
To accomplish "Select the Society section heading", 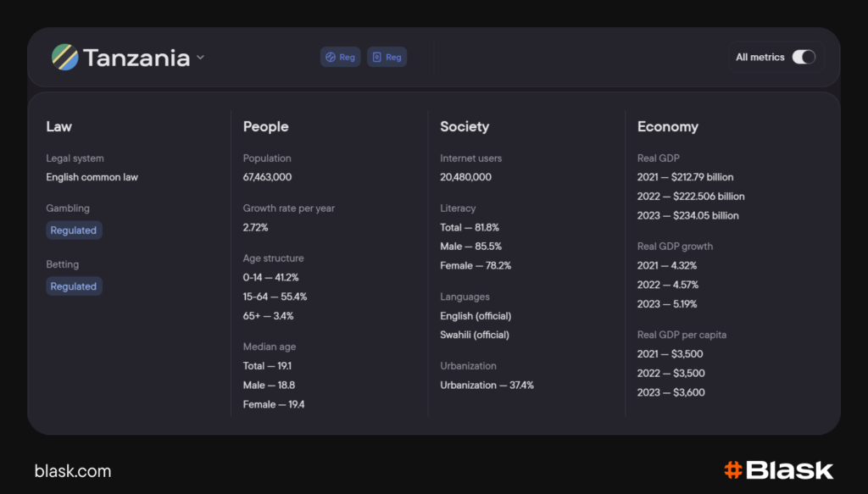I will coord(465,127).
